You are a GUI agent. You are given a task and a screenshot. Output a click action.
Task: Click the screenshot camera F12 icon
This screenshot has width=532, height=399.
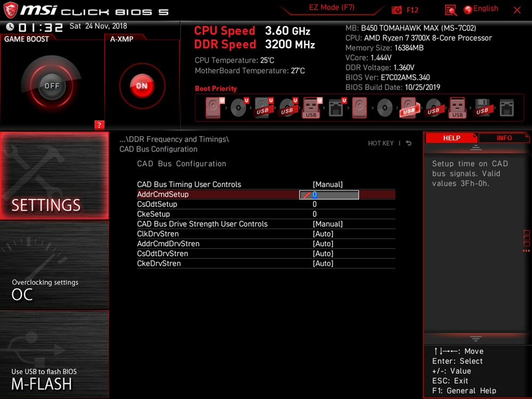click(x=396, y=10)
